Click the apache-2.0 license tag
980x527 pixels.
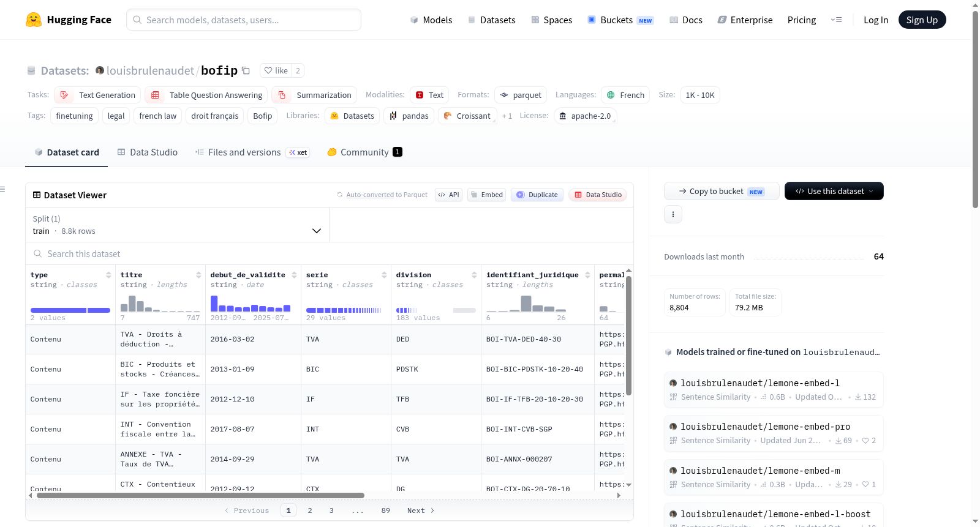[585, 116]
